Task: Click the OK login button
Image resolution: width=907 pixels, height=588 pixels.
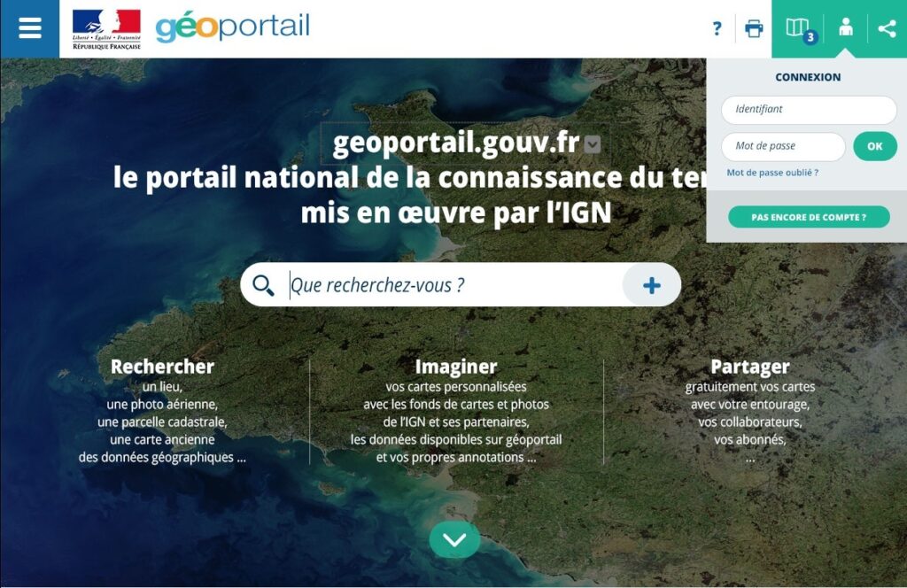Action: point(874,146)
